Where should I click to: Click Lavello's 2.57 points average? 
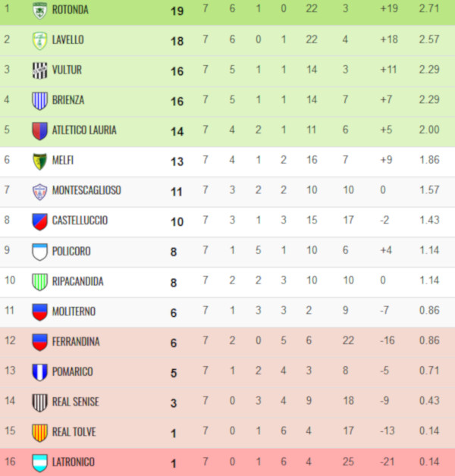click(x=429, y=39)
